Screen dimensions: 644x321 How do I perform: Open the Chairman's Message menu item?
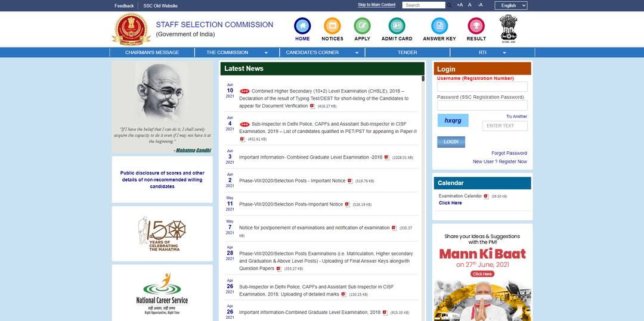(x=152, y=52)
